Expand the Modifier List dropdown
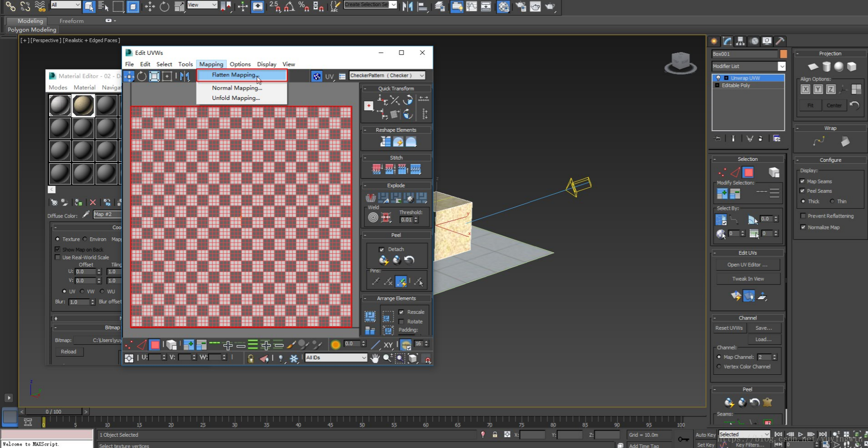Viewport: 868px width, 448px height. 781,66
